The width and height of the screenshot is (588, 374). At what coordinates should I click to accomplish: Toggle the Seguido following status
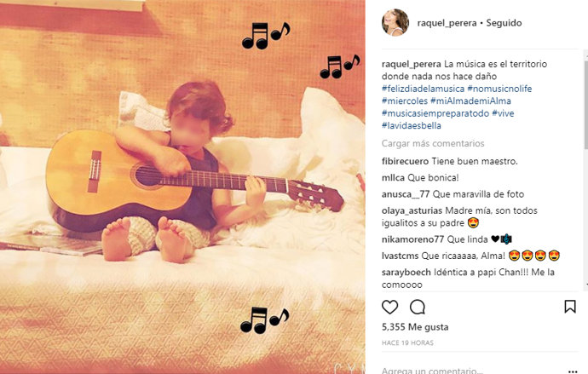click(x=504, y=23)
